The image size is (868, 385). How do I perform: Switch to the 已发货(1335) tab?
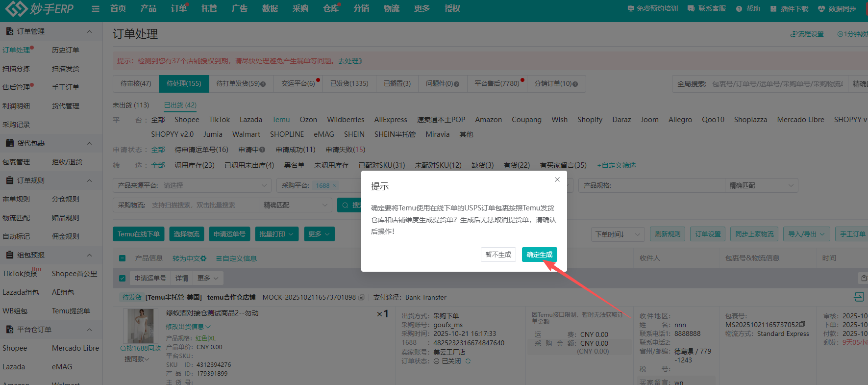point(349,84)
